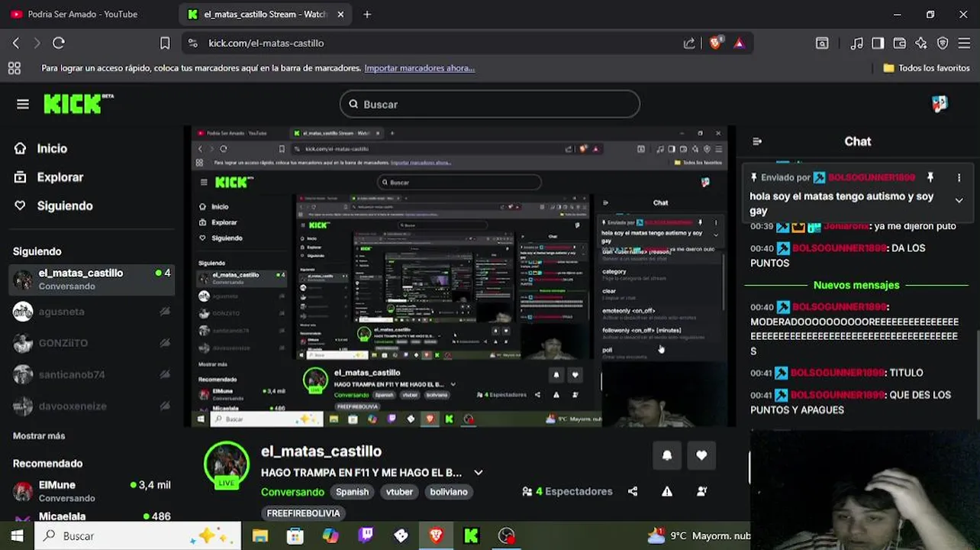Collapse the chat panel icon
This screenshot has height=550, width=980.
tap(757, 141)
